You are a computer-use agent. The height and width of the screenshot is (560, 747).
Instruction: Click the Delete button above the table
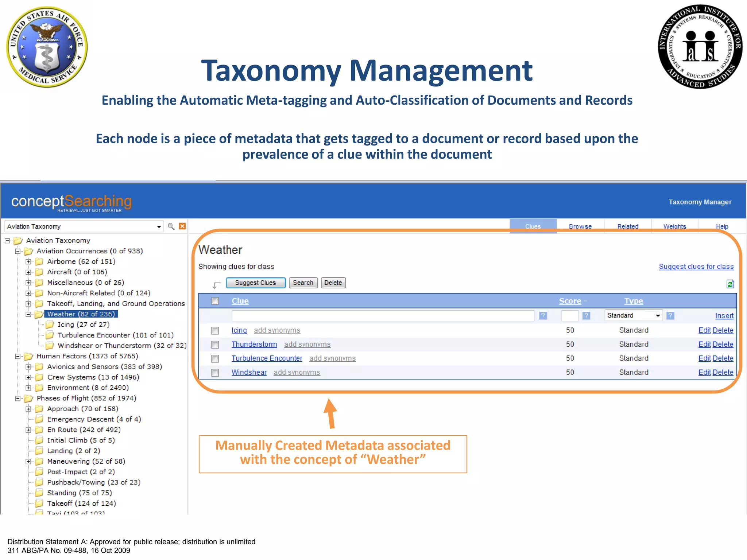pos(333,283)
